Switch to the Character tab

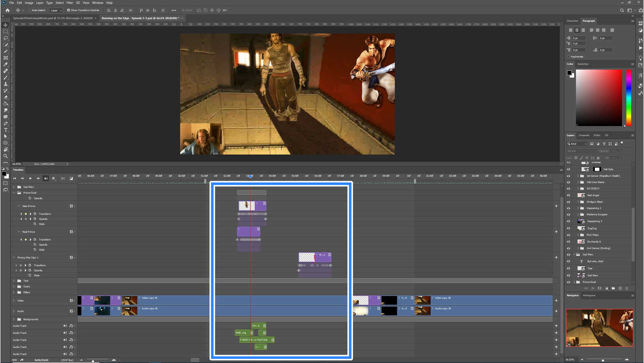(572, 21)
